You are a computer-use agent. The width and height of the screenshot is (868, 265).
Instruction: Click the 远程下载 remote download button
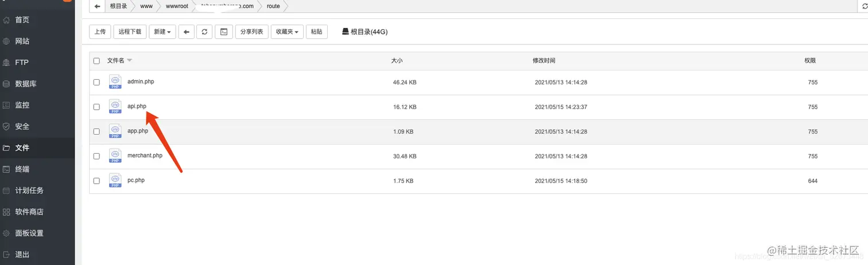pos(130,32)
